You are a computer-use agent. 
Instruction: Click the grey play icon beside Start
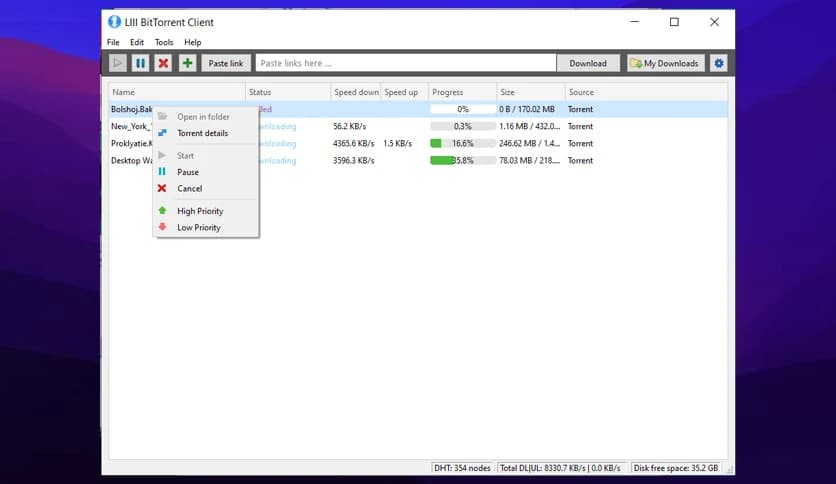[163, 155]
